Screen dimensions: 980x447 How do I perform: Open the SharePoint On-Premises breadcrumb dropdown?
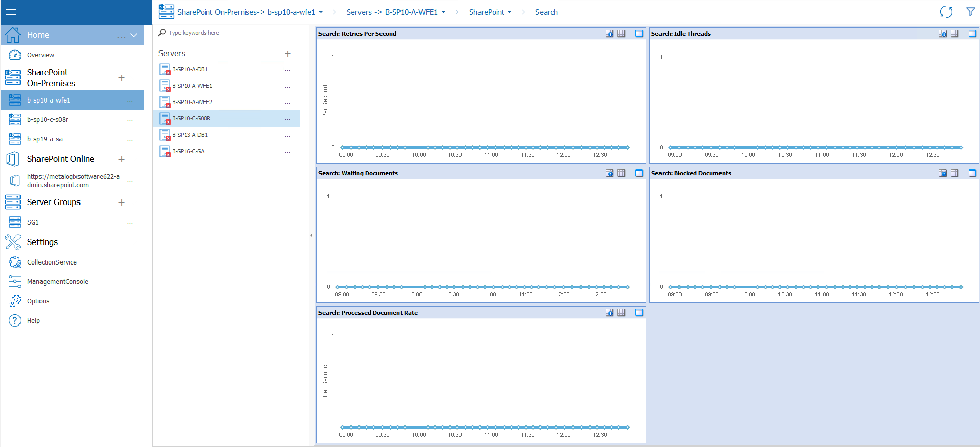coord(321,12)
